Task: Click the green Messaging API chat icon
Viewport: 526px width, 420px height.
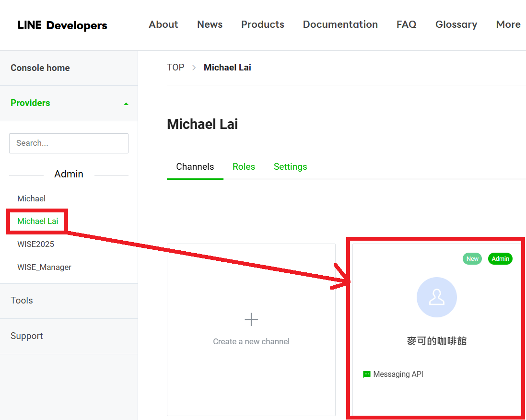Action: (367, 374)
